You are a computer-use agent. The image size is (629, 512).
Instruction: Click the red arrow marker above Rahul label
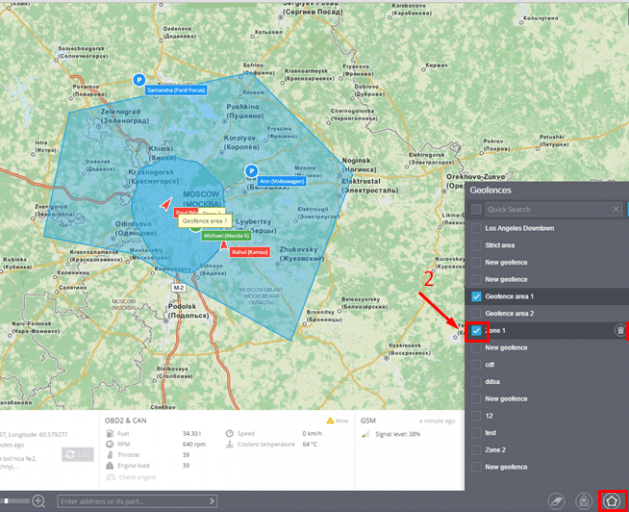click(x=224, y=245)
